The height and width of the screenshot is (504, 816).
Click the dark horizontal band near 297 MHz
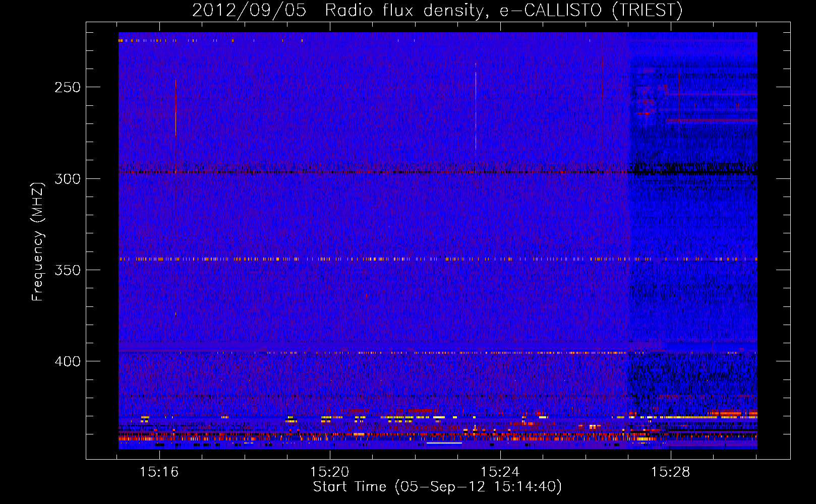pos(438,172)
